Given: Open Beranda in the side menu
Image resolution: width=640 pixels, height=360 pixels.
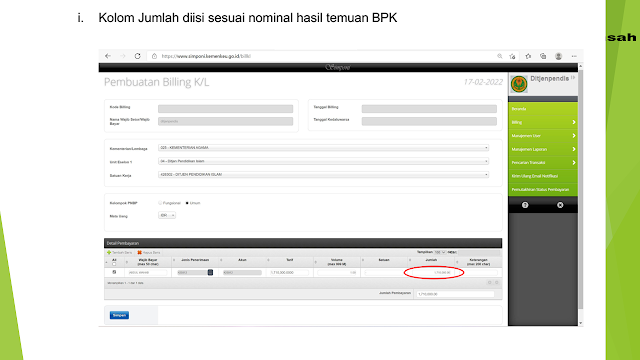Looking at the screenshot, I should [543, 109].
